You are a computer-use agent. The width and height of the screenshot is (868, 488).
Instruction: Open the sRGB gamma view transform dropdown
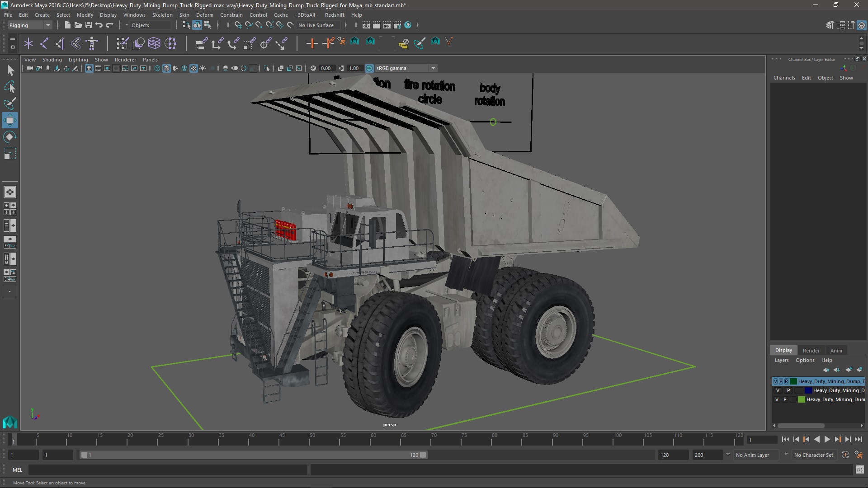click(406, 68)
